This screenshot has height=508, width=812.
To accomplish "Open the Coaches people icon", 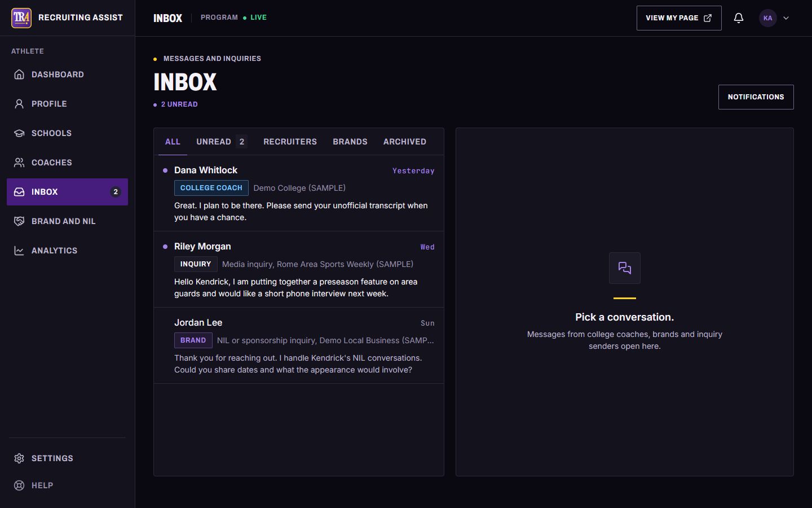I will pos(19,163).
